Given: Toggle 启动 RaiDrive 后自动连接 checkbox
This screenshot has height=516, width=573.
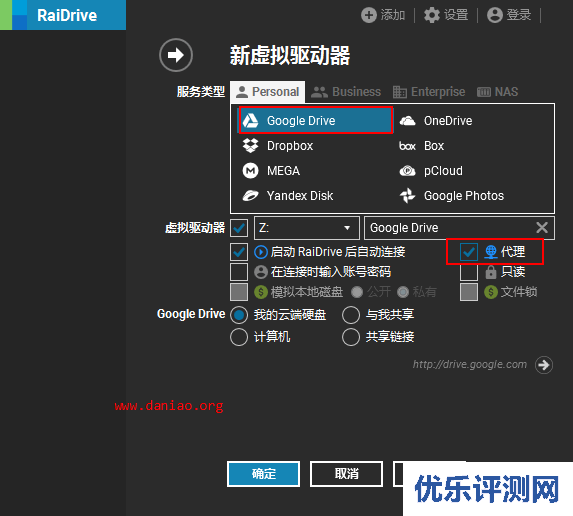Looking at the screenshot, I should [239, 252].
